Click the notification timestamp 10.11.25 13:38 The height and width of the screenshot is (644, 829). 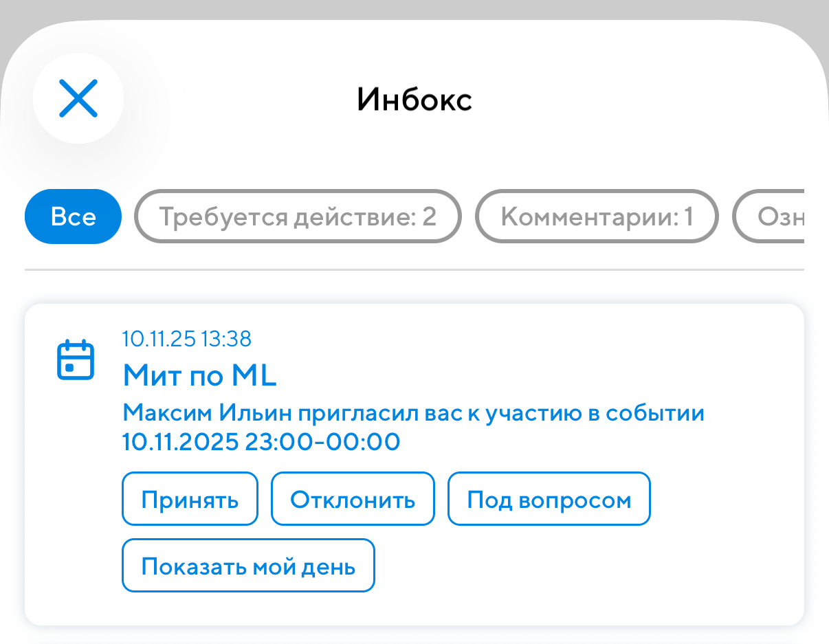click(x=187, y=339)
